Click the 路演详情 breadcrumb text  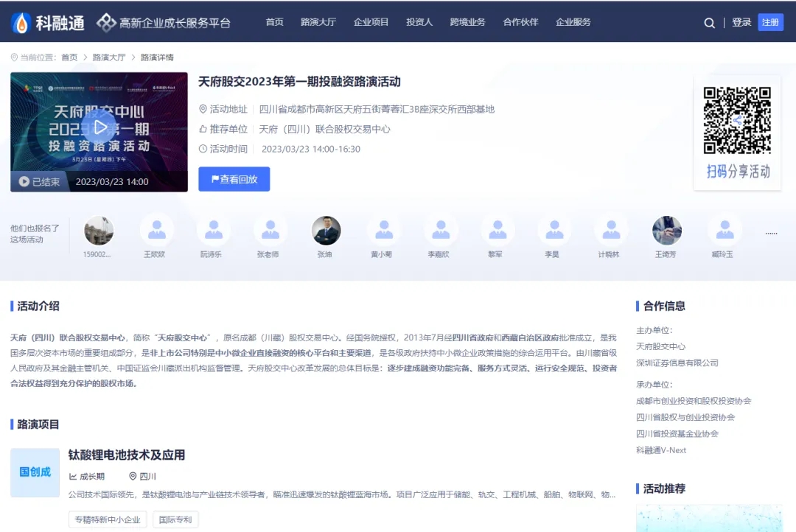158,57
